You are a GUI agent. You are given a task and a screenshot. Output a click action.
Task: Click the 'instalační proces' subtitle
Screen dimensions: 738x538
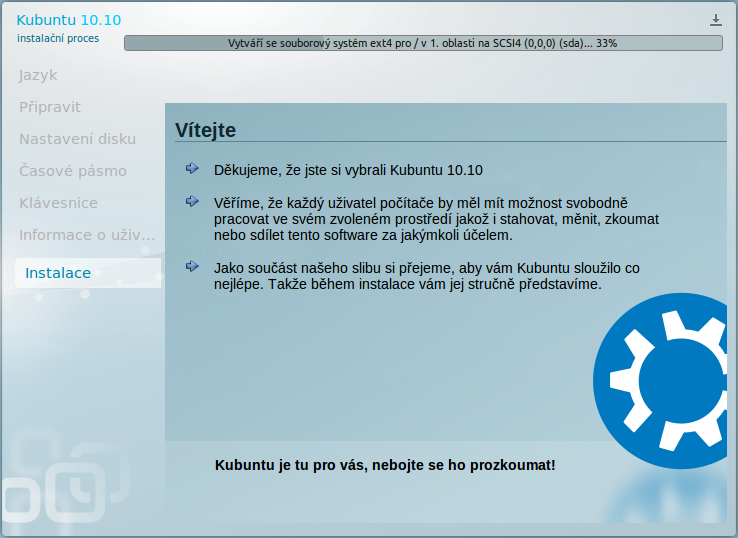[x=58, y=39]
